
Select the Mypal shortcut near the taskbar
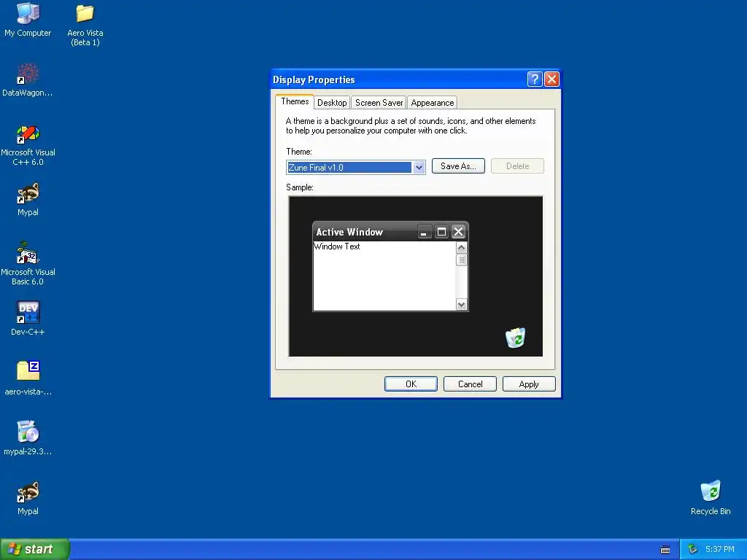[x=28, y=498]
